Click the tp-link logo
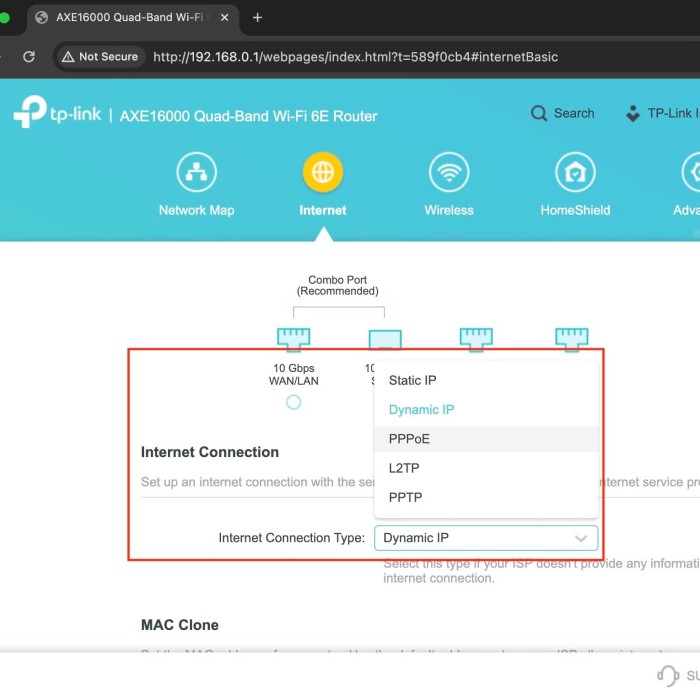The height and width of the screenshot is (700, 700). click(58, 112)
